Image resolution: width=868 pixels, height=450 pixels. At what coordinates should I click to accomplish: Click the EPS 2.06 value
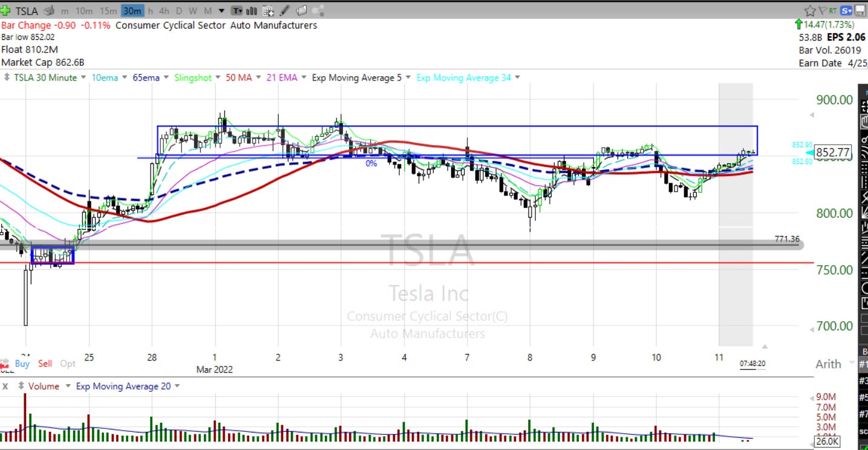point(846,37)
